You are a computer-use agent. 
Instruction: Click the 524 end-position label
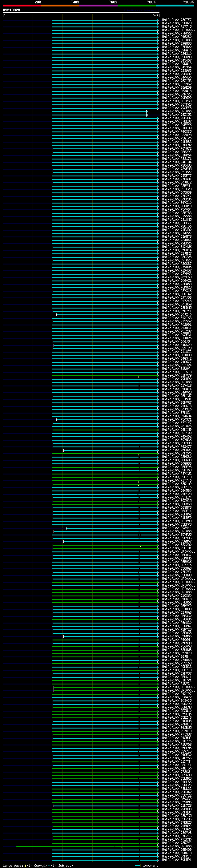click(155, 15)
